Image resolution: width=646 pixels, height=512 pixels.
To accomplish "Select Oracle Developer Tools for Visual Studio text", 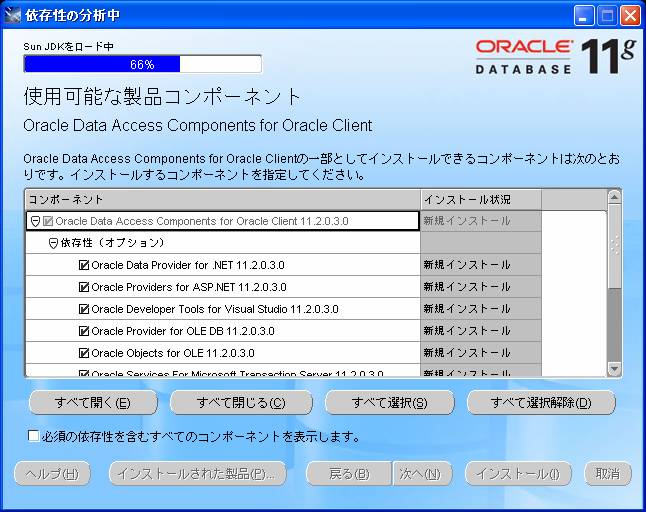I will point(215,309).
